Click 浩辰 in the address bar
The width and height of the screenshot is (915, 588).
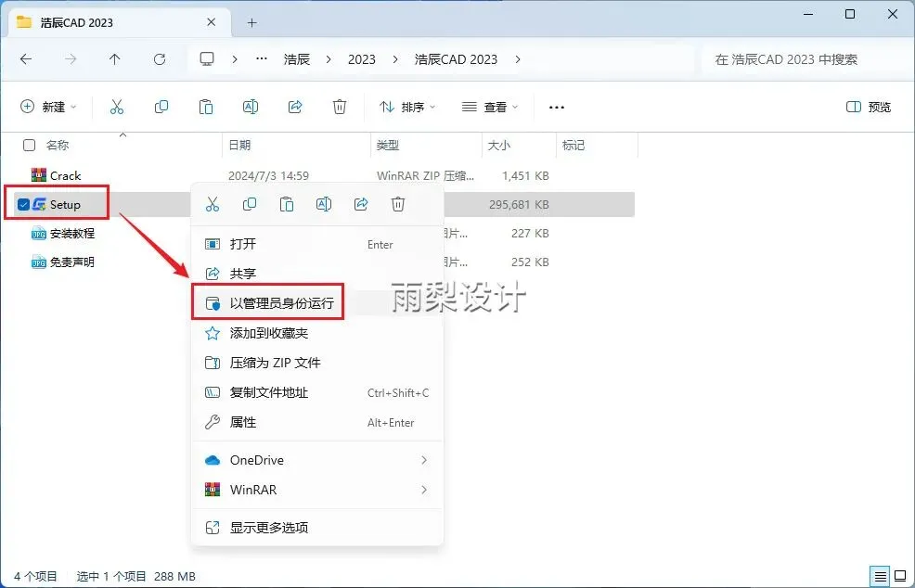point(297,59)
